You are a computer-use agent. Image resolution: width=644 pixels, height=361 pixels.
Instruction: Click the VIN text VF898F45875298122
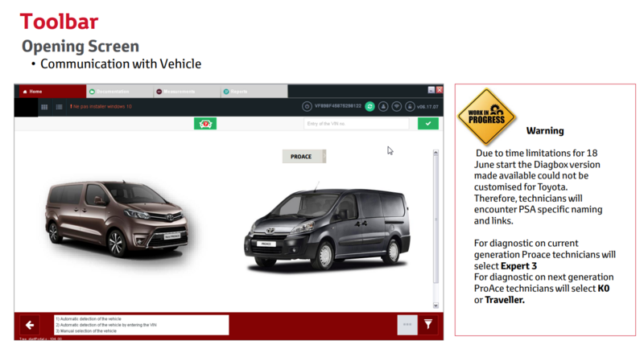tap(338, 106)
